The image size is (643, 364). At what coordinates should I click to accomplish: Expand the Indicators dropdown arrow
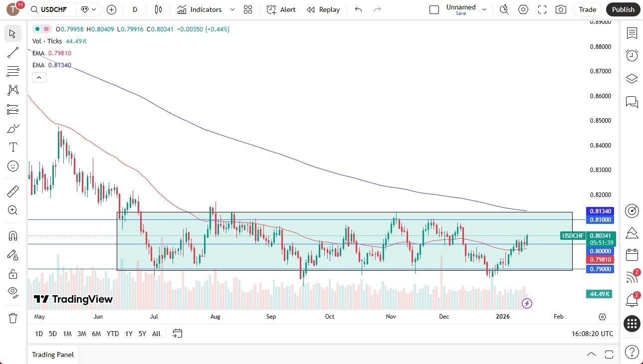point(231,9)
